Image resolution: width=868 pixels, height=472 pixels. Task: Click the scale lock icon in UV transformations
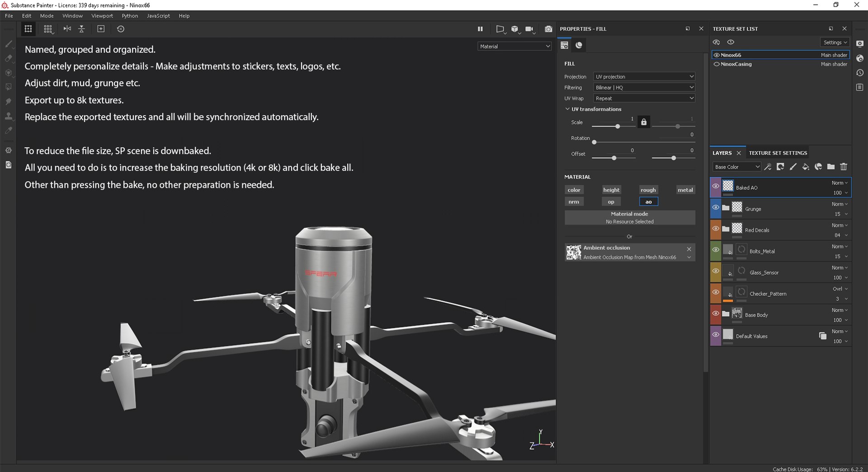pos(644,122)
